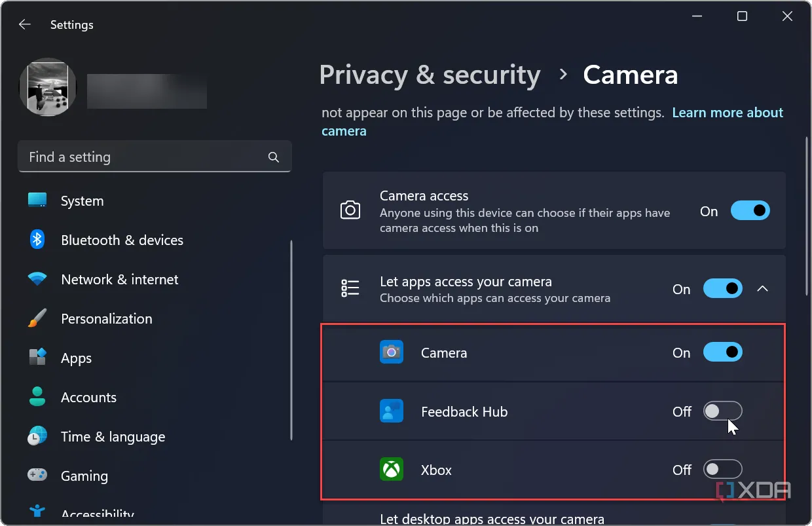Screen dimensions: 812x526
Task: Enable camera access for Feedback Hub
Action: [x=722, y=411]
